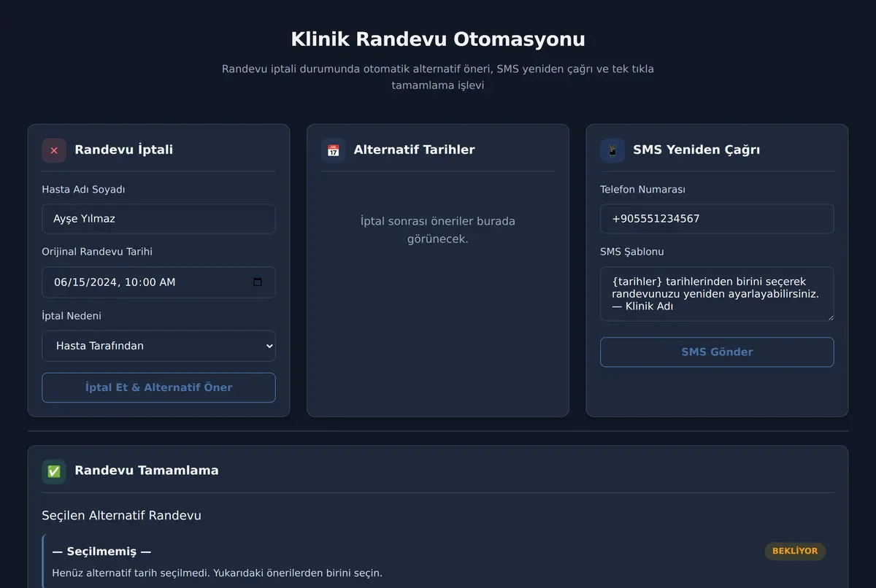Image resolution: width=876 pixels, height=588 pixels.
Task: Click the SMS Yeniden Çağrı heading
Action: tap(696, 150)
